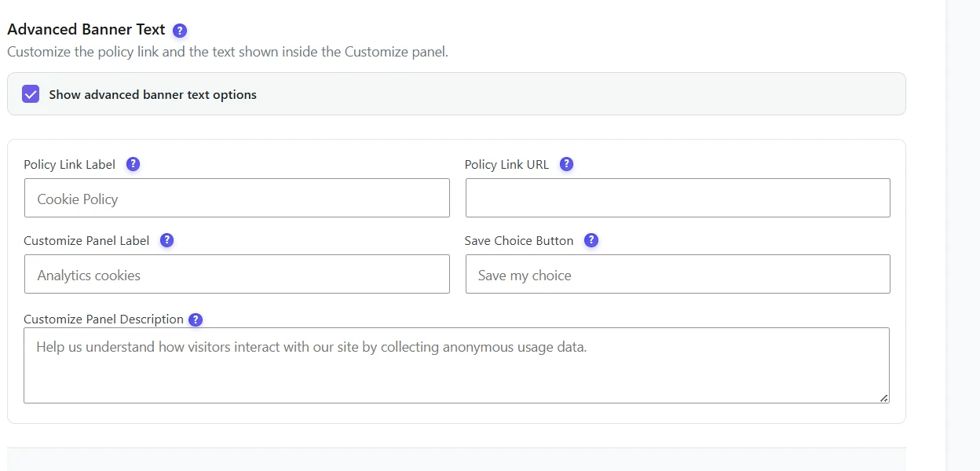Click the 'Show advanced banner text options' label

(152, 94)
